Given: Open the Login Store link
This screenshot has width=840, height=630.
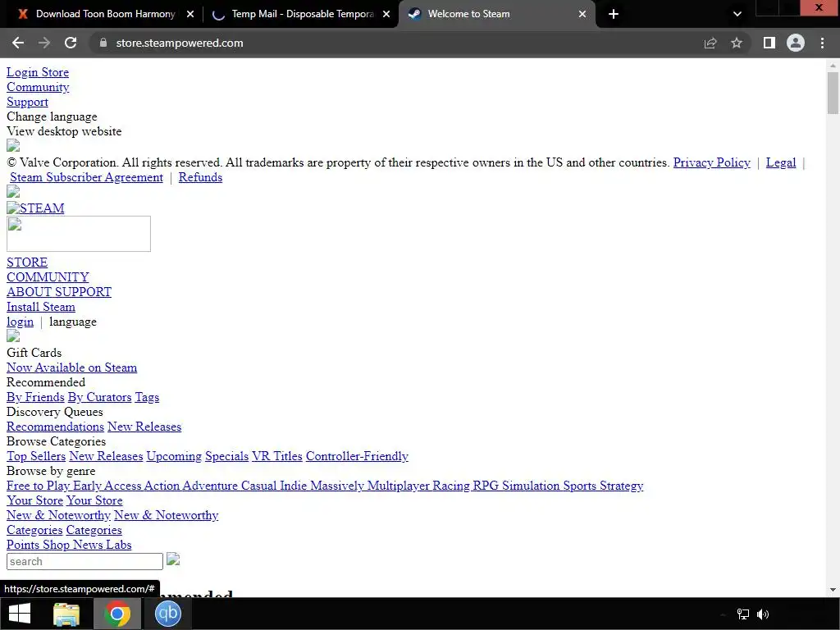Looking at the screenshot, I should coord(38,72).
